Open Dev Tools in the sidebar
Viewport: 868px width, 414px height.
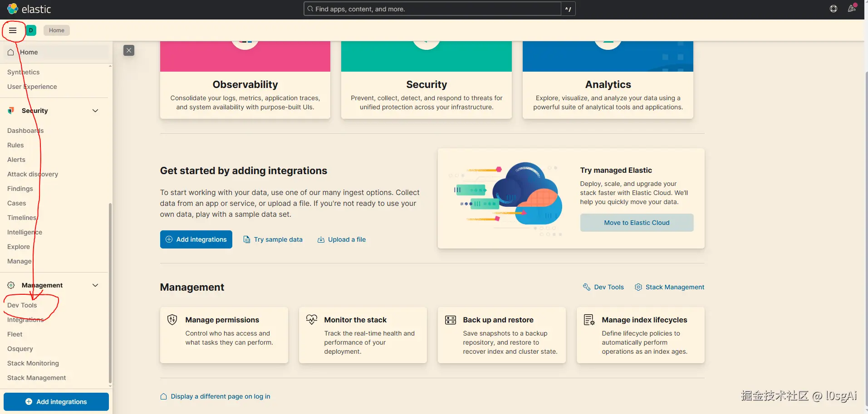pos(22,305)
